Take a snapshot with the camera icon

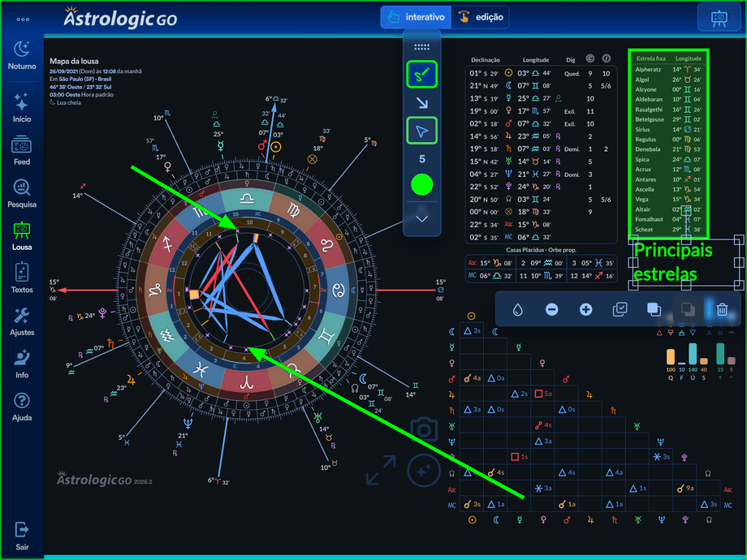(x=424, y=429)
